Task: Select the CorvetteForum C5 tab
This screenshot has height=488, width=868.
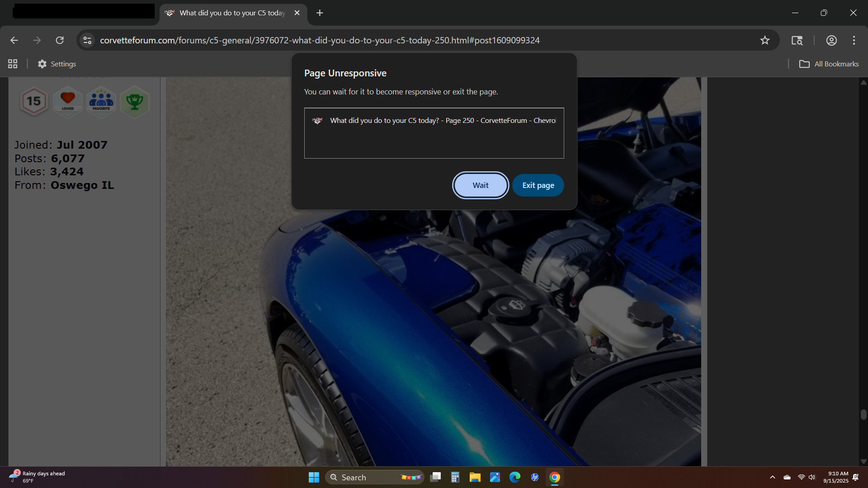Action: pos(226,13)
